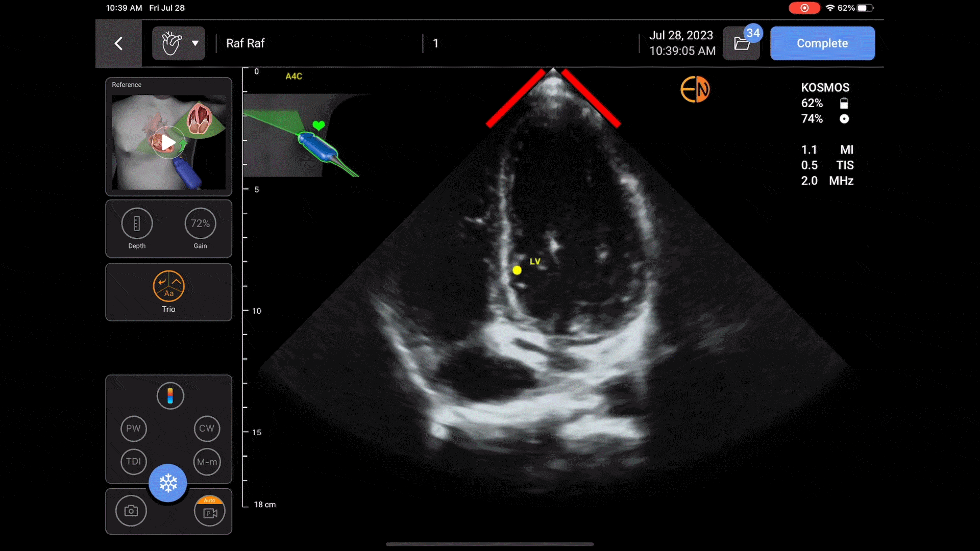
Task: Play the Reference probe placement video
Action: [x=168, y=142]
